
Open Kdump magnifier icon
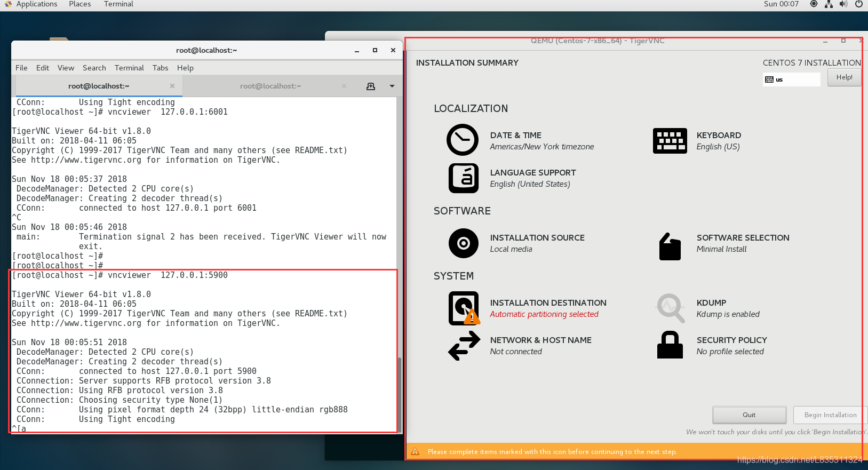671,308
